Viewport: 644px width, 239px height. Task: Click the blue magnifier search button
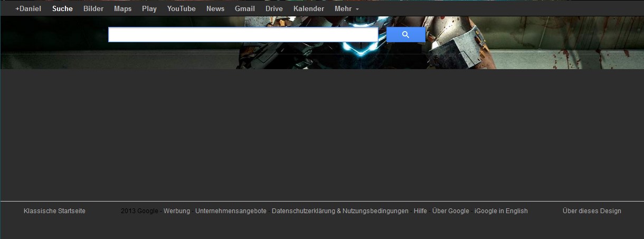405,35
